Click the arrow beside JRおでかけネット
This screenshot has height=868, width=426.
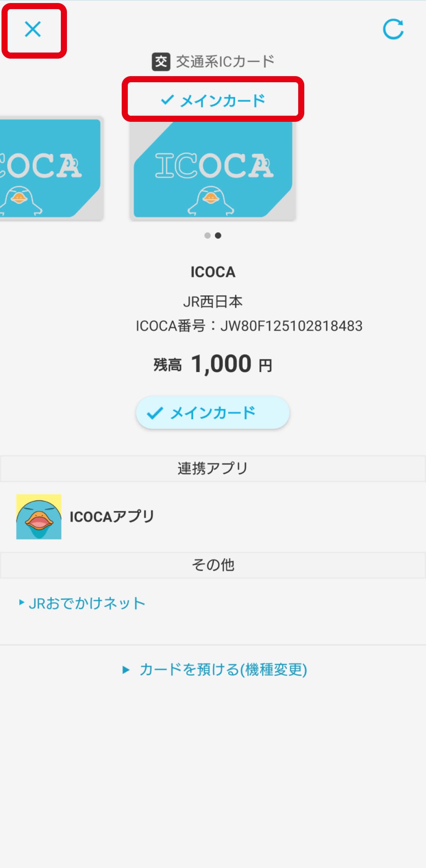[22, 603]
